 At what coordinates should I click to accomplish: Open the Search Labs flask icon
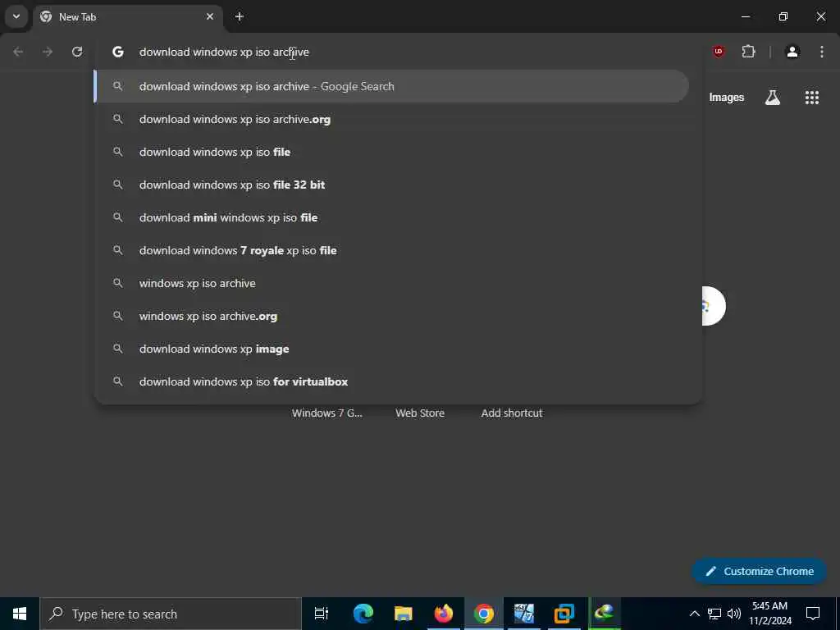(773, 98)
